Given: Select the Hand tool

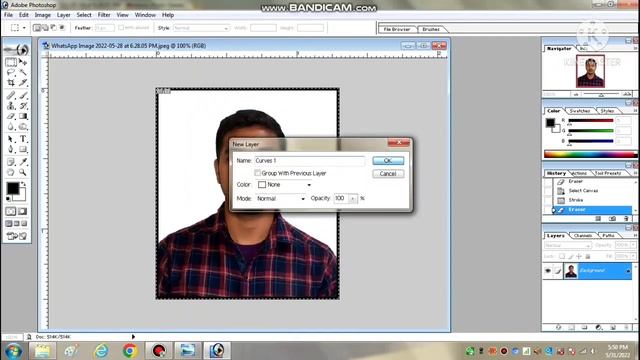Looking at the screenshot, I should click(11, 172).
